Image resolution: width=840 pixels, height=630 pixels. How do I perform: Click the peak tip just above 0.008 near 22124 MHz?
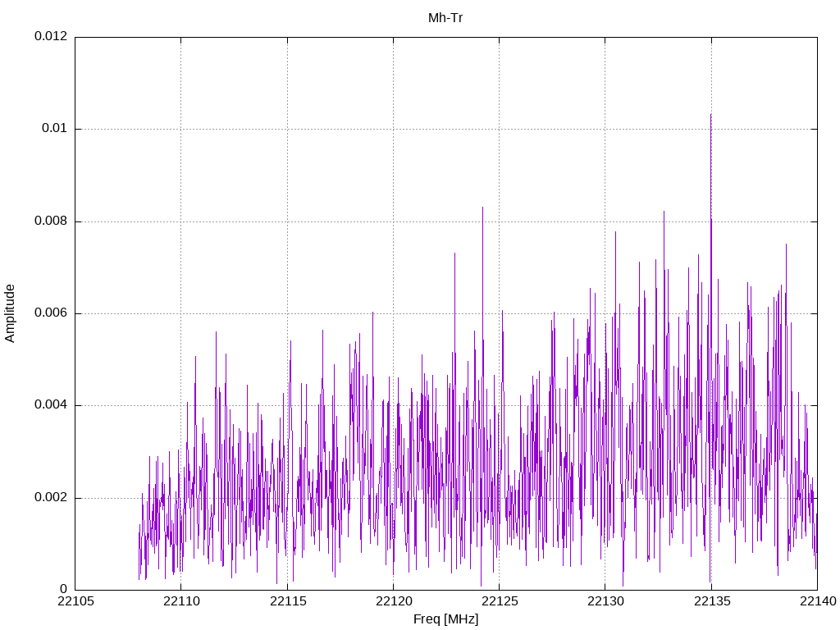[x=482, y=208]
